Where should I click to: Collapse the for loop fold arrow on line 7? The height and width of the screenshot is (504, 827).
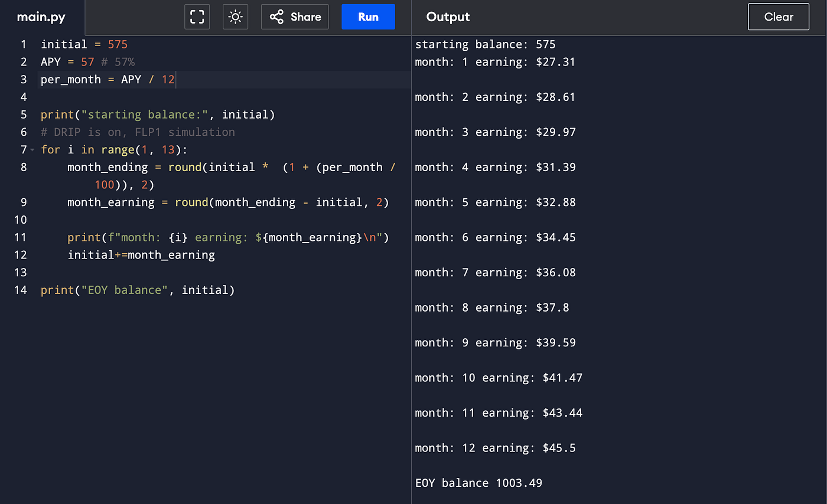coord(31,150)
